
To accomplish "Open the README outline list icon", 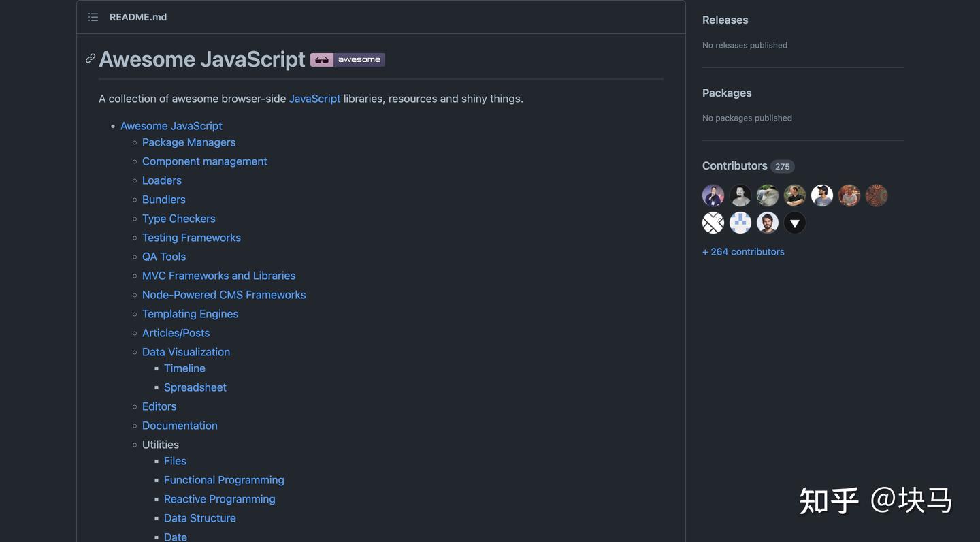I will [x=93, y=17].
